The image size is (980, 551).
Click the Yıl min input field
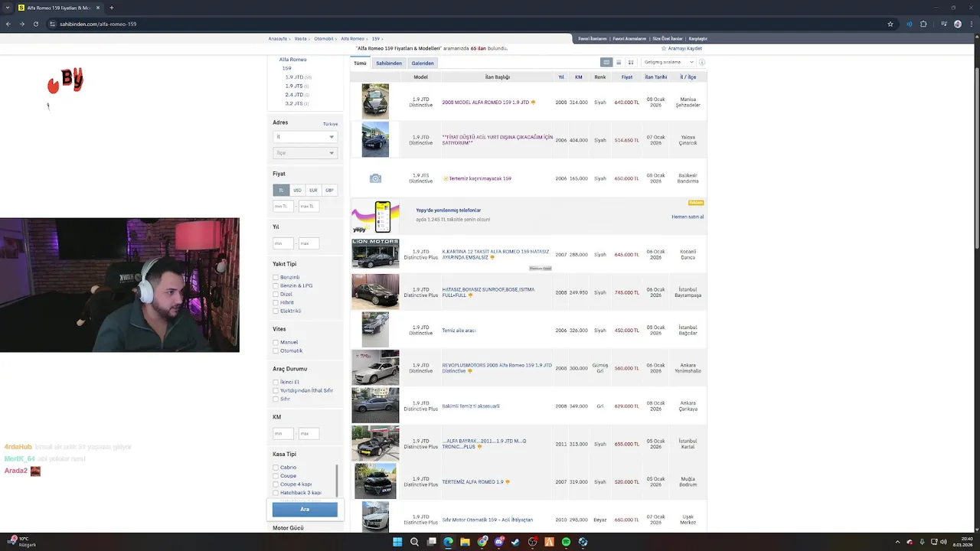click(x=283, y=243)
